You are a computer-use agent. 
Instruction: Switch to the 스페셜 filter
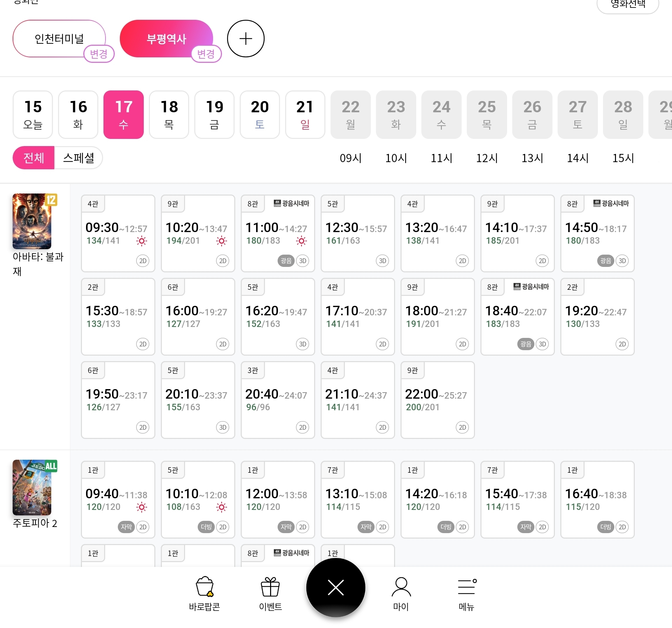(79, 158)
